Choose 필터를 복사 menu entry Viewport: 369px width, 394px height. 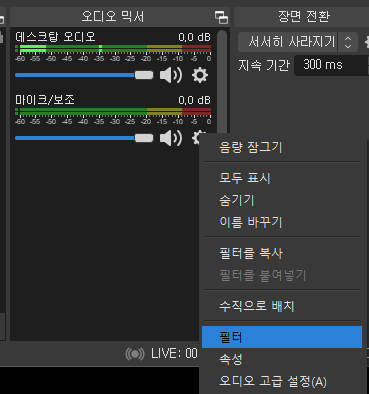click(282, 253)
